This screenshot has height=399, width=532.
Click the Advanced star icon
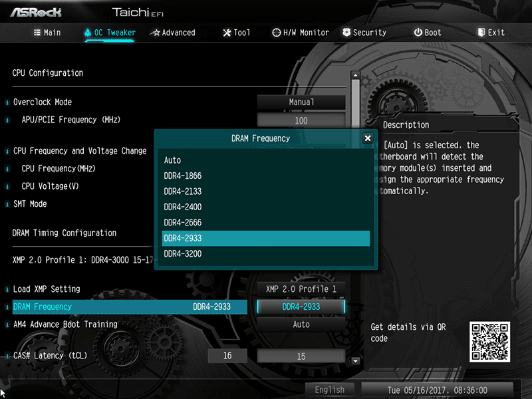(155, 33)
